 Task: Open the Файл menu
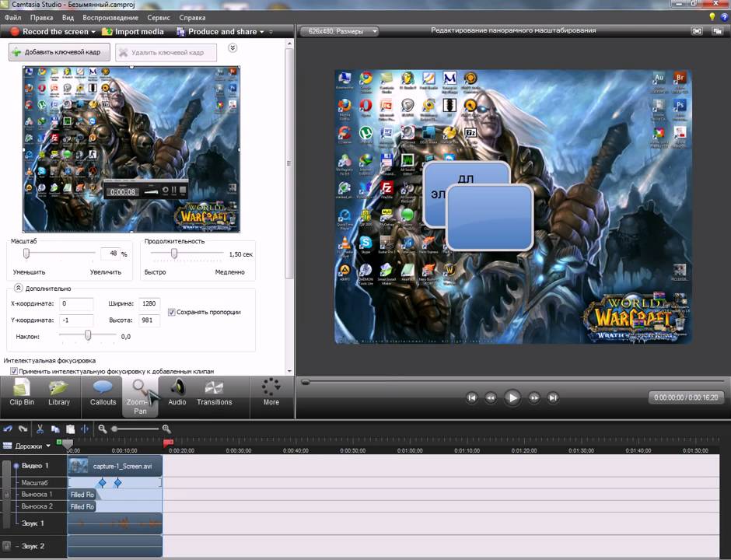(x=12, y=18)
